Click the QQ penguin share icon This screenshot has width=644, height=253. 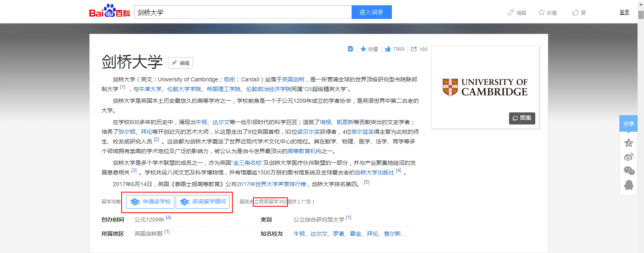click(629, 185)
